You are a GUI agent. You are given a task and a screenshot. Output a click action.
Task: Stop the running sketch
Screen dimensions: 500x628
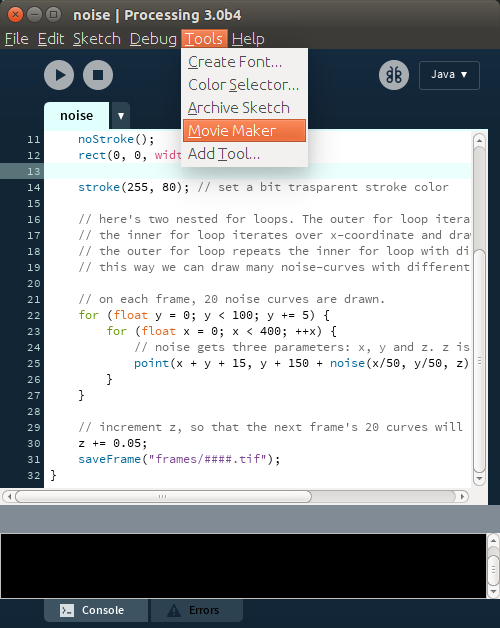click(x=98, y=75)
